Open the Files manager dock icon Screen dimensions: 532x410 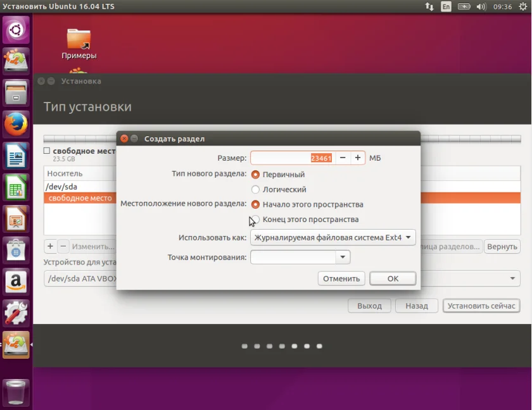[x=16, y=93]
